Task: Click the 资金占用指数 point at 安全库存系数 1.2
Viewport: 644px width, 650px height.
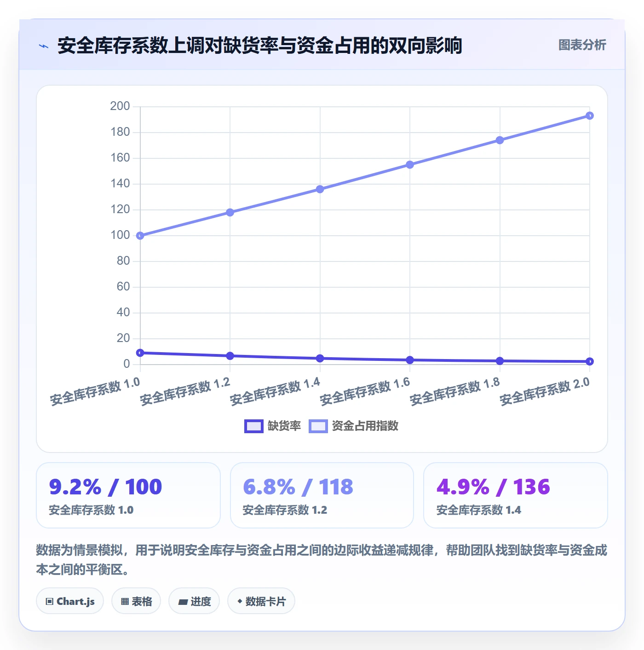Action: point(230,212)
